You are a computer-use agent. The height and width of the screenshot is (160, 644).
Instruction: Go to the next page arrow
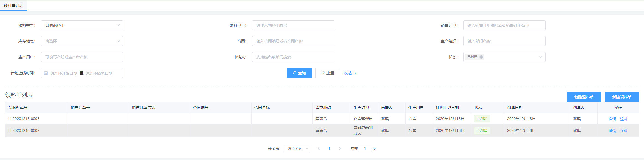(340, 148)
